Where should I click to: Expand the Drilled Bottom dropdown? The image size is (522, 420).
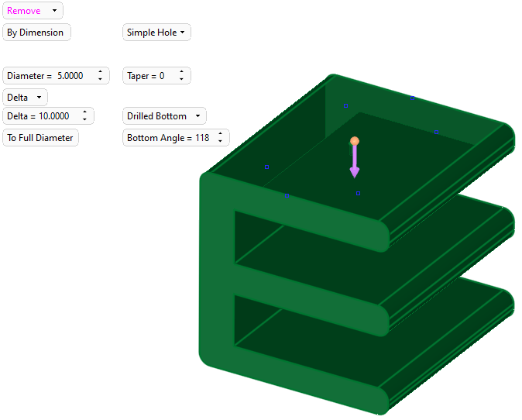(164, 116)
